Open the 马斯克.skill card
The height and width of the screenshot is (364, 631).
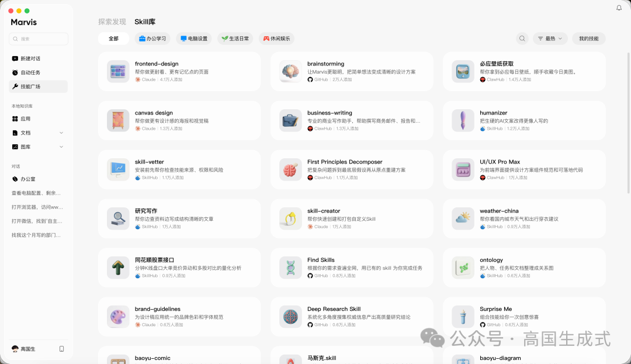352,355
